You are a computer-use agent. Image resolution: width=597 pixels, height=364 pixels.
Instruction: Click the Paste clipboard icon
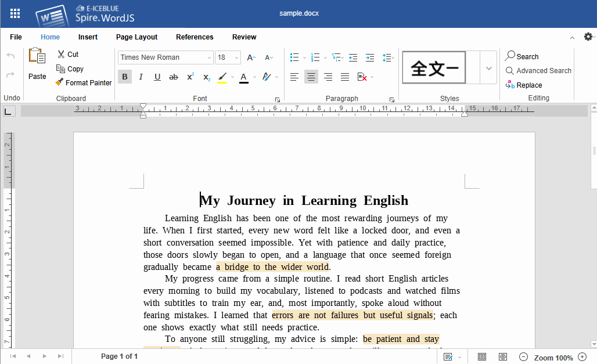click(x=37, y=56)
